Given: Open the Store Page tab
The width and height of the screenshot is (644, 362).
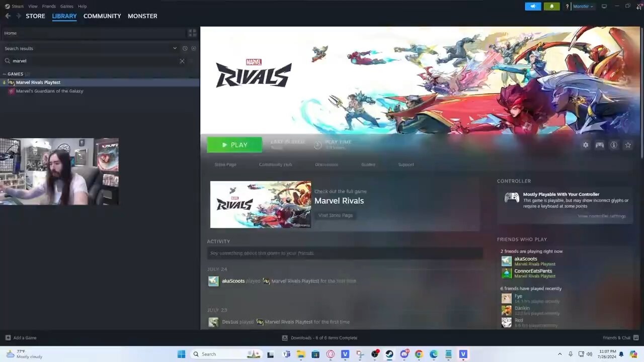Looking at the screenshot, I should click(225, 164).
